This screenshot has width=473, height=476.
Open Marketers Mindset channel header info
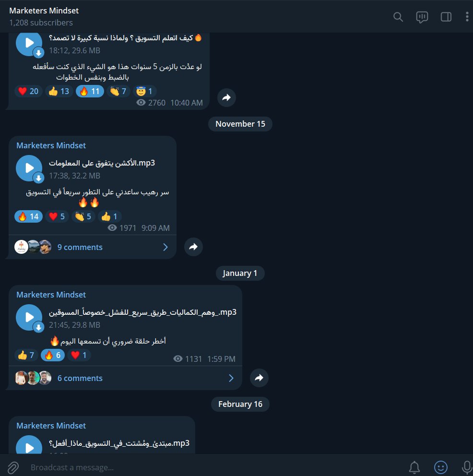tap(44, 16)
